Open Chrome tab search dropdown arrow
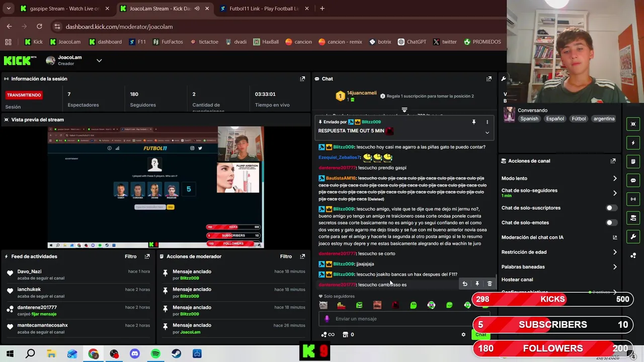 [x=9, y=9]
